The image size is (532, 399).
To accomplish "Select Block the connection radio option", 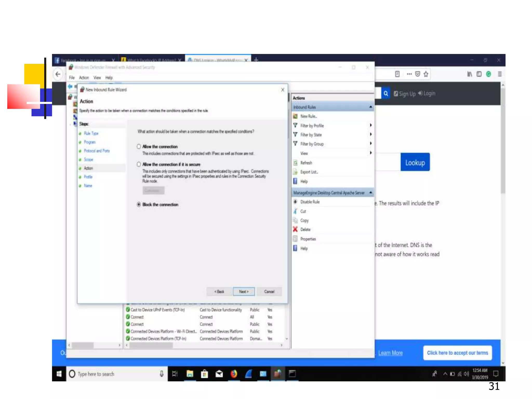I will pos(139,204).
